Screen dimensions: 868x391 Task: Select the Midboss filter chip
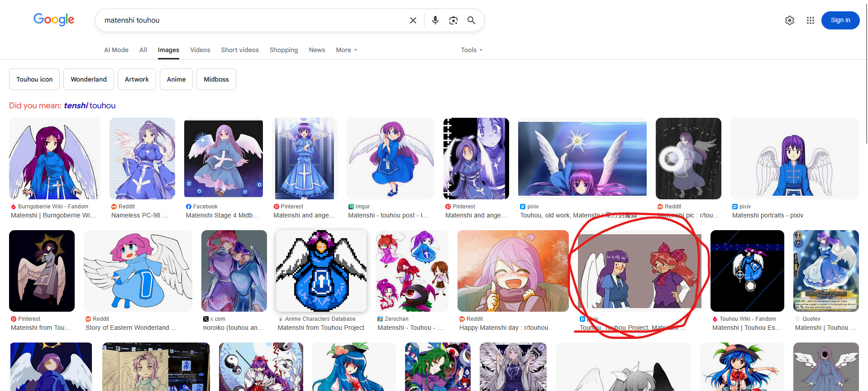(x=216, y=79)
